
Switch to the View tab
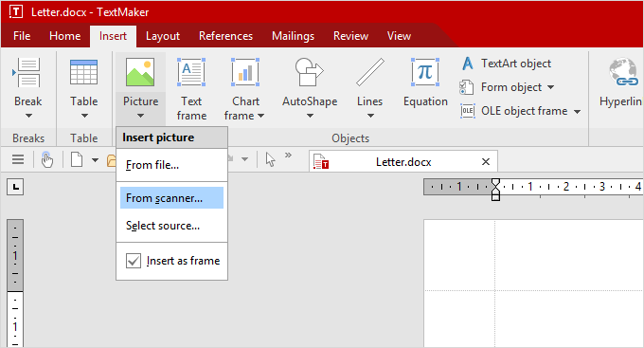(399, 36)
